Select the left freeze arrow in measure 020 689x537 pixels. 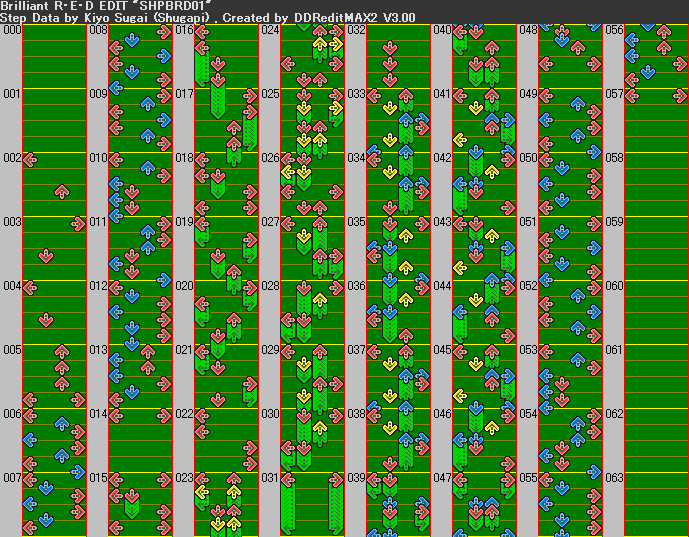(202, 312)
